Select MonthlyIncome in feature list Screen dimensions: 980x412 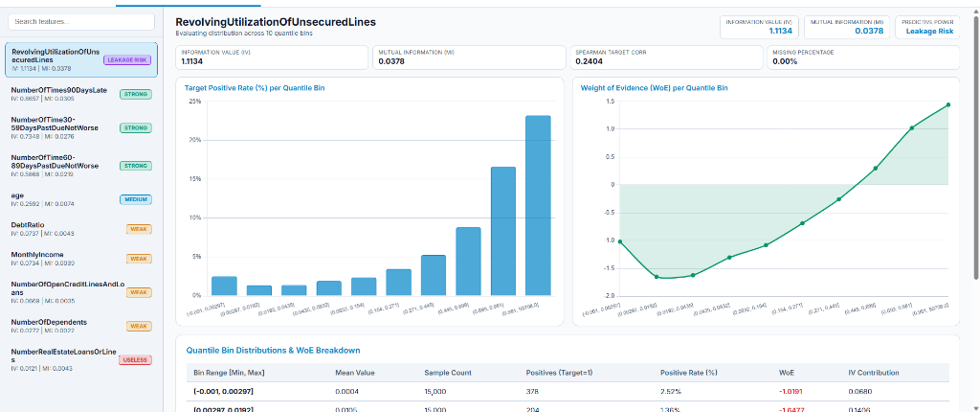coord(81,259)
